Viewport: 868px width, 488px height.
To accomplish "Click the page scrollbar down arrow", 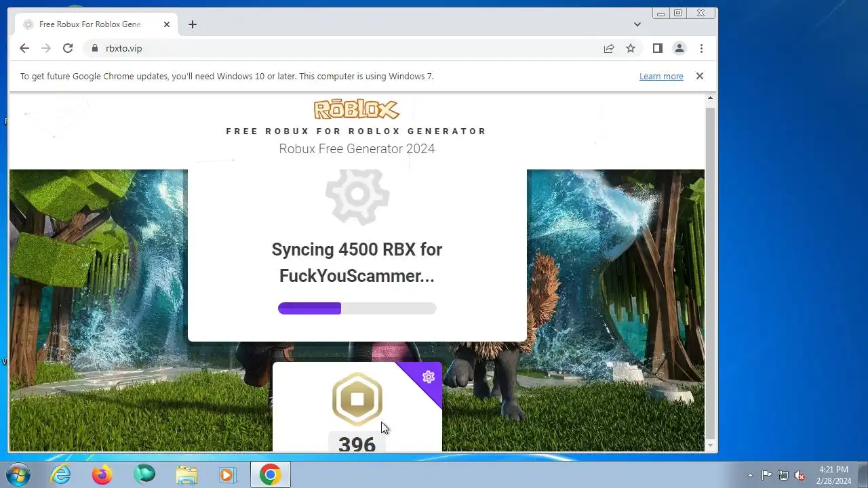I will coord(711,446).
